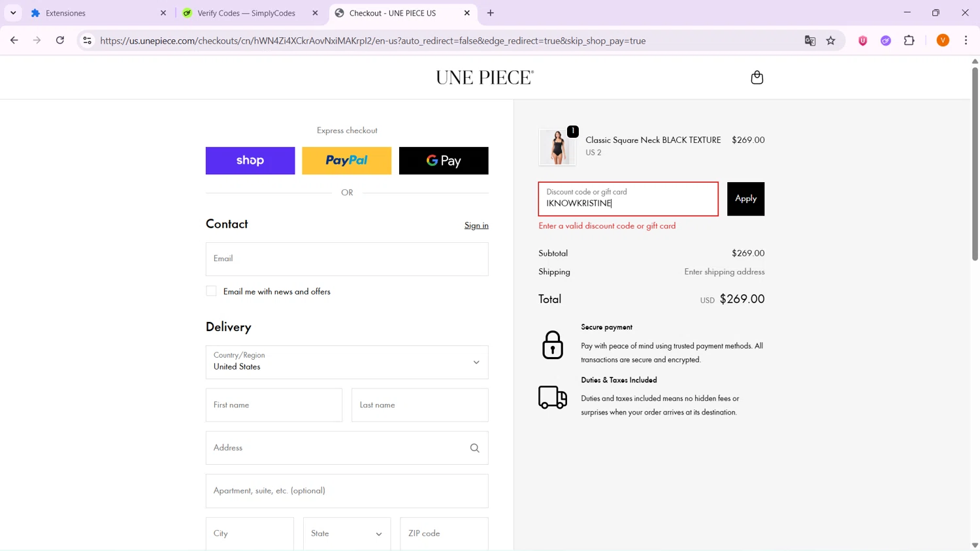The height and width of the screenshot is (551, 980).
Task: Click the Express checkout label
Action: [347, 131]
